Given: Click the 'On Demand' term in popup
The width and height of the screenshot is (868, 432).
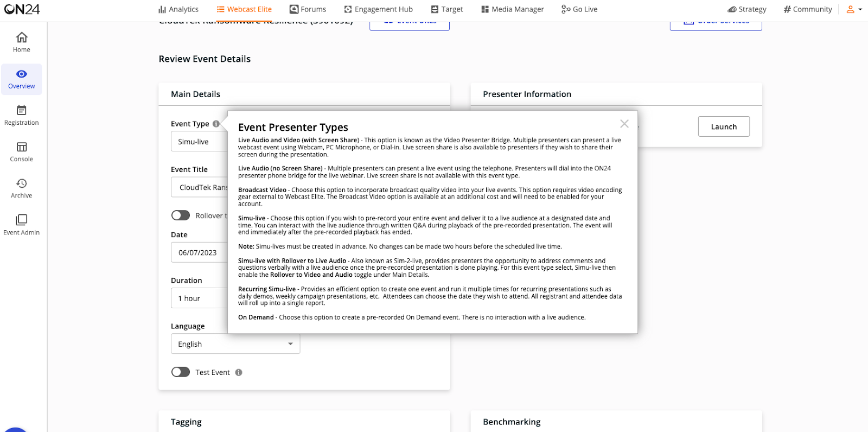Looking at the screenshot, I should click(x=256, y=317).
